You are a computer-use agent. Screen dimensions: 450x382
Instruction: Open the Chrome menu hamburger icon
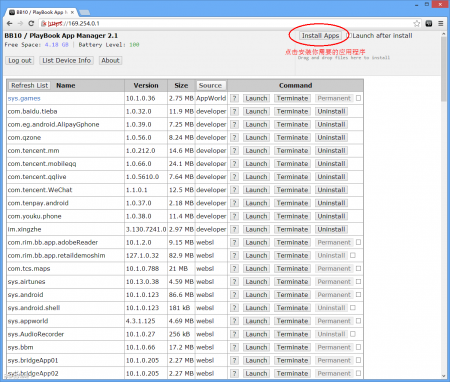[441, 23]
